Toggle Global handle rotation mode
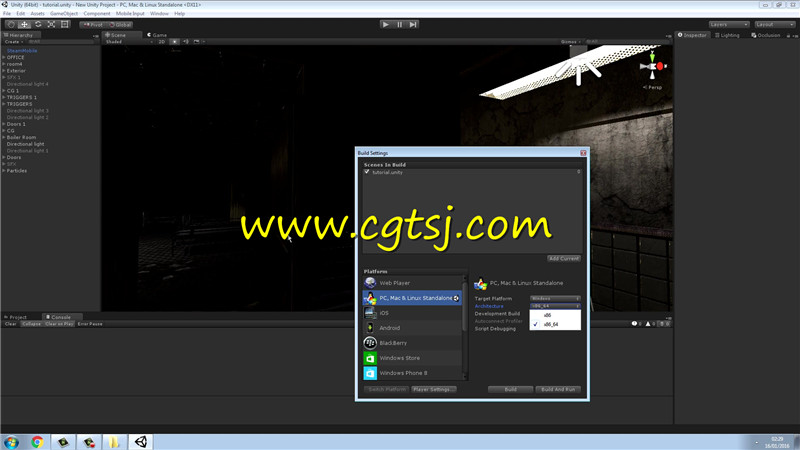The image size is (800, 450). pos(120,24)
